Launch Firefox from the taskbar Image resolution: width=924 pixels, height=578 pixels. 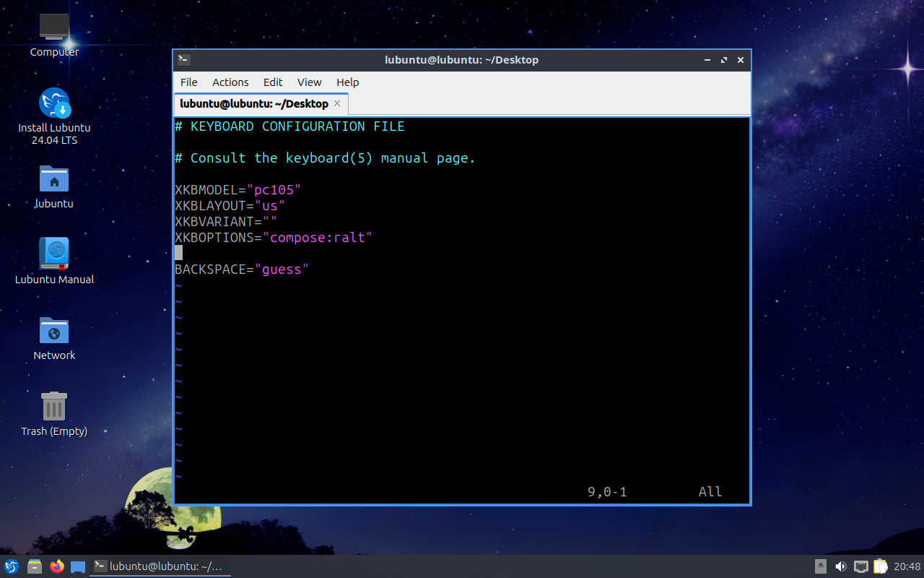pos(57,566)
